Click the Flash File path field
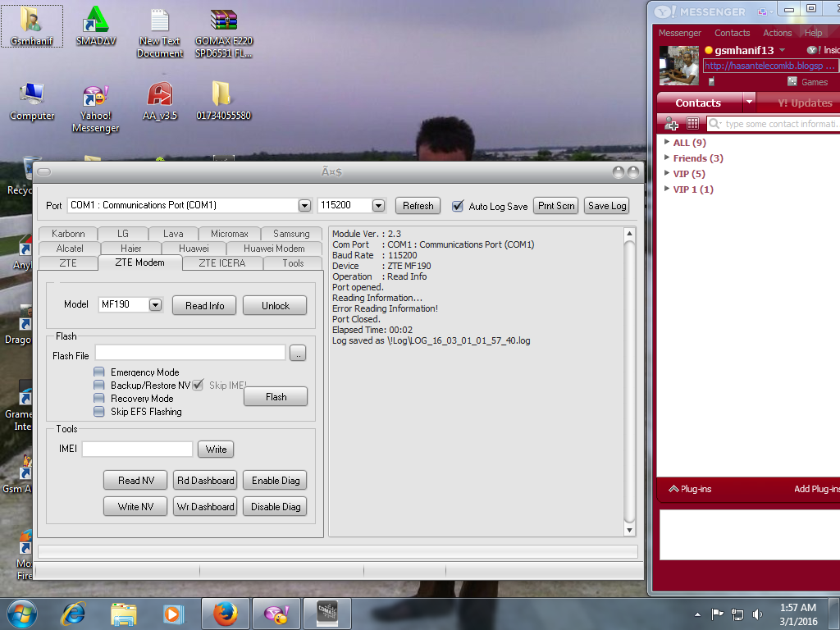The height and width of the screenshot is (630, 840). tap(190, 353)
